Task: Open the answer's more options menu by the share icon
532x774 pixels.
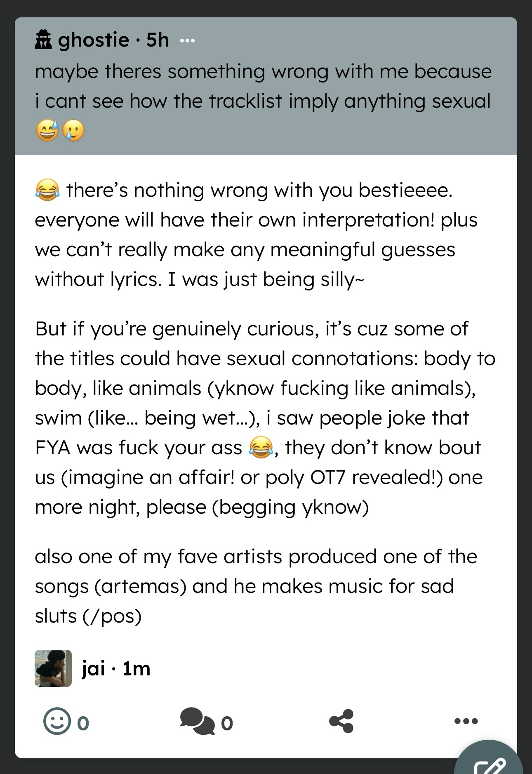Action: point(466,721)
